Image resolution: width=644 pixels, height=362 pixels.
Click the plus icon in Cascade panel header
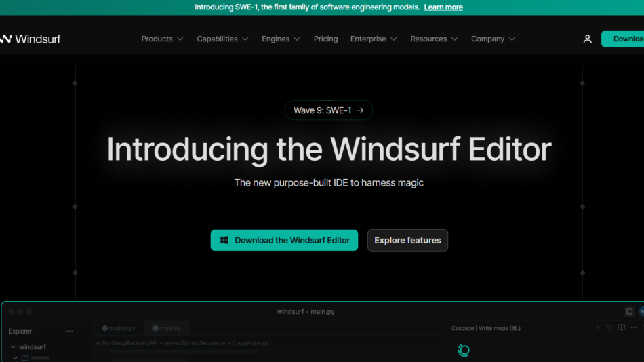click(x=597, y=328)
